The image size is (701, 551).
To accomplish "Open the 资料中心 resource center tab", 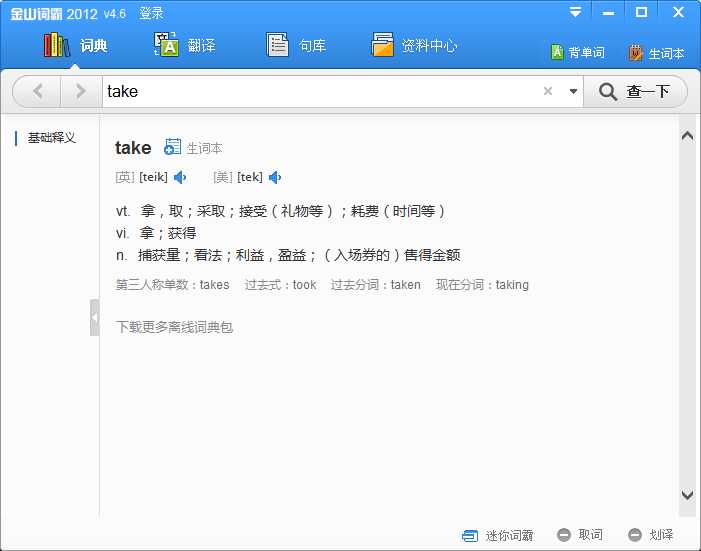I will click(414, 45).
